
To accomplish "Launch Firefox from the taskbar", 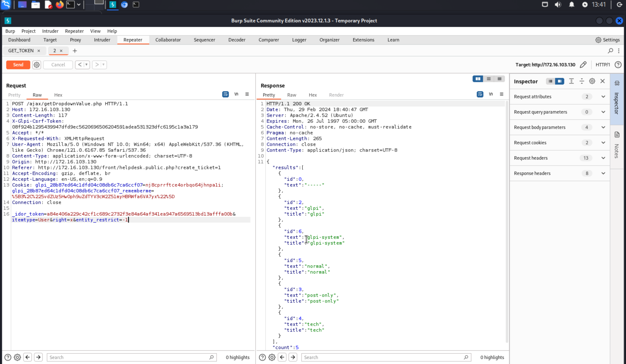I will click(x=59, y=5).
